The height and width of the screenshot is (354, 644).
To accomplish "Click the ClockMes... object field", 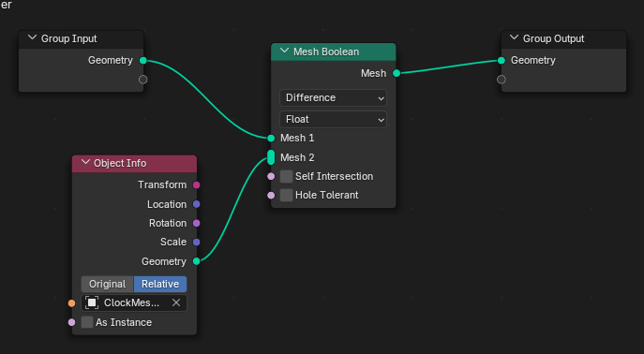I will 134,302.
